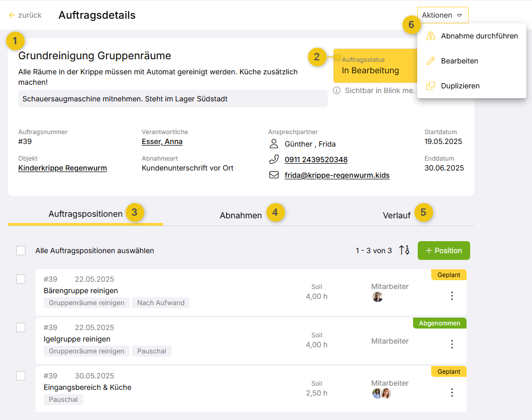The height and width of the screenshot is (420, 532).
Task: Click the Nach Aufwand tag
Action: coord(161,303)
